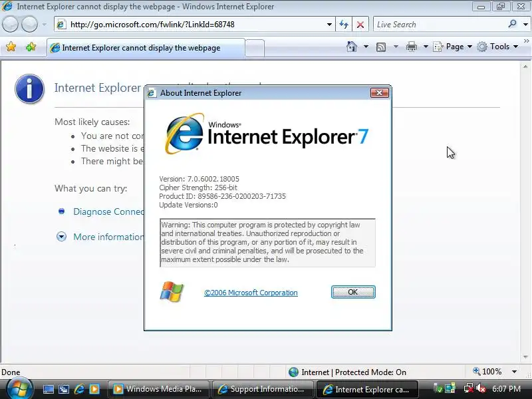
Task: Click OK in the About dialog
Action: coord(353,292)
